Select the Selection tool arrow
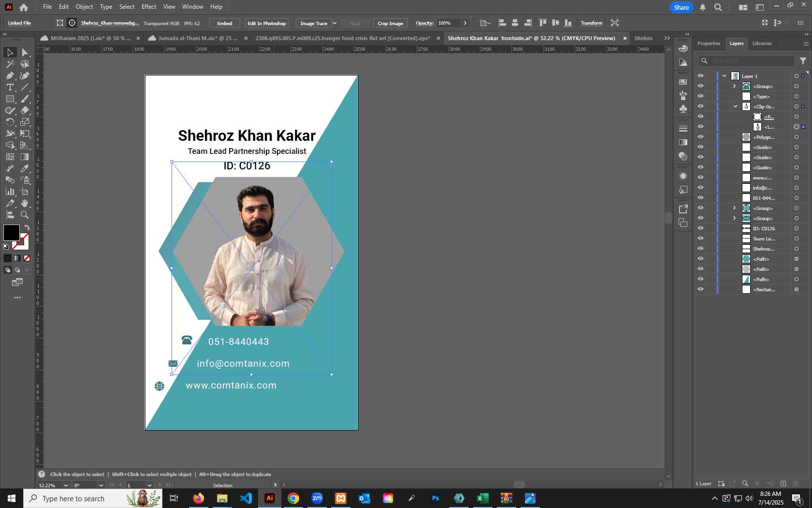The image size is (812, 508). click(10, 52)
